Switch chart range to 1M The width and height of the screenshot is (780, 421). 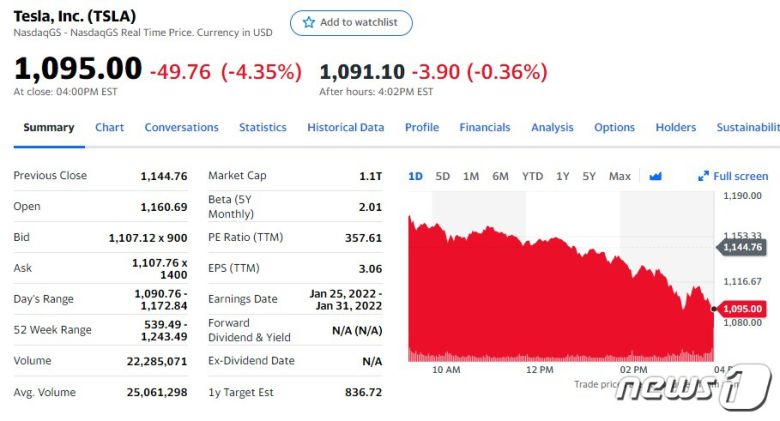point(471,176)
